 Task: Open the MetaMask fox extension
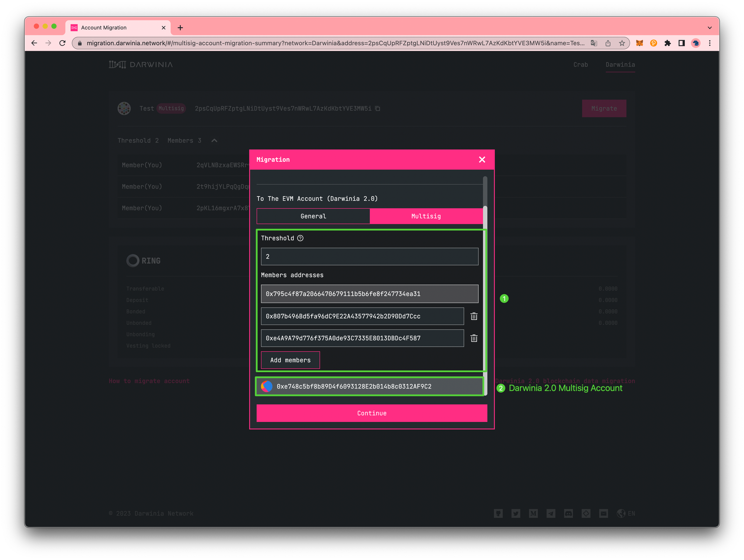click(639, 43)
